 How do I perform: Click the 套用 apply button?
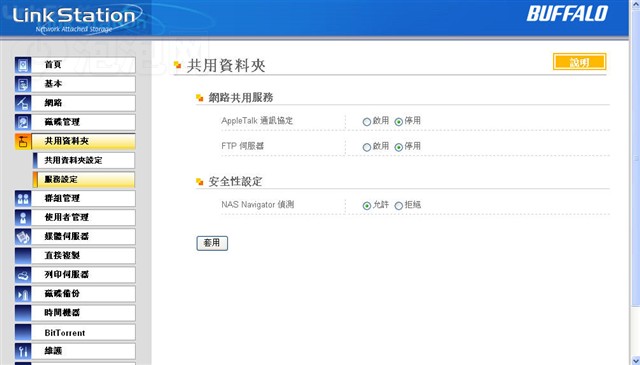(x=212, y=243)
